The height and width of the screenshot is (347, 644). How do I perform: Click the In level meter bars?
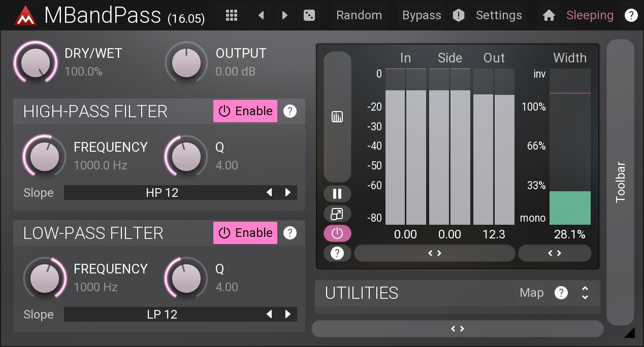tap(405, 147)
